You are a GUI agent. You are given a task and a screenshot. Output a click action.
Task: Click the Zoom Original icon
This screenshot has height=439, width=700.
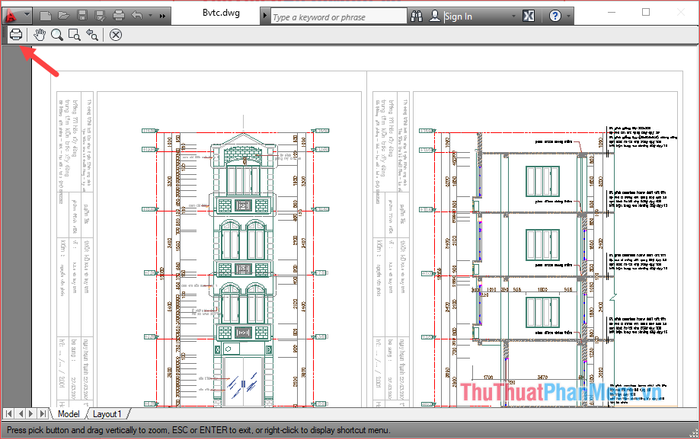pyautogui.click(x=92, y=34)
